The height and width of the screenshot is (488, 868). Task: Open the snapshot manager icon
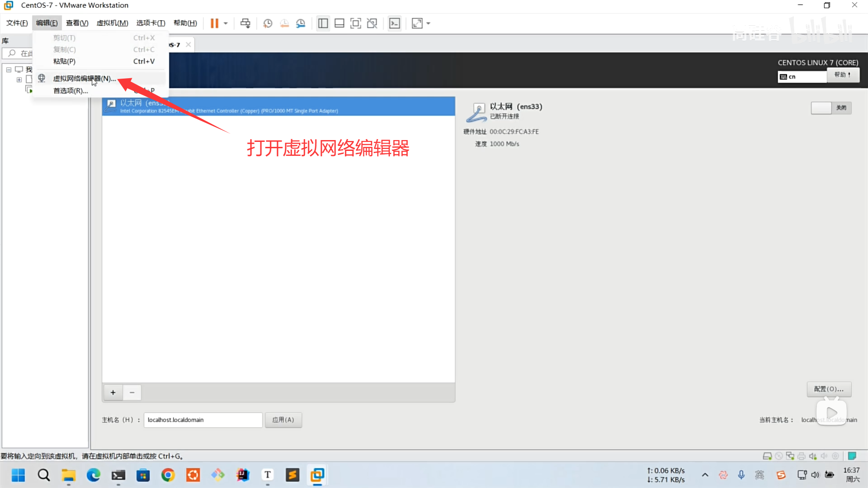pos(301,23)
